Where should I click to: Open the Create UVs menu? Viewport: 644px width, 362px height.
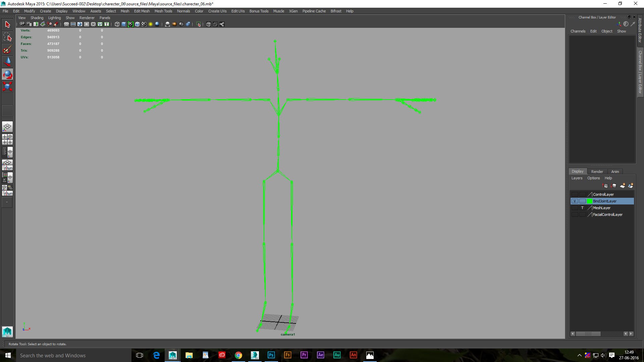coord(217,11)
